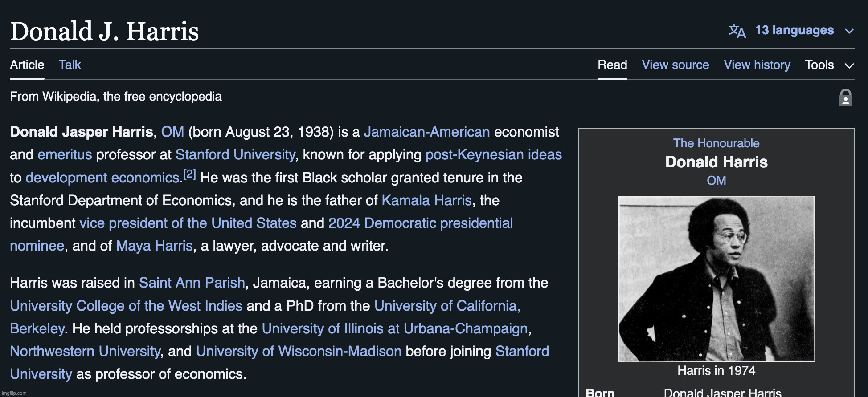The height and width of the screenshot is (397, 868).
Task: Click the Northwestern University link
Action: (x=85, y=351)
